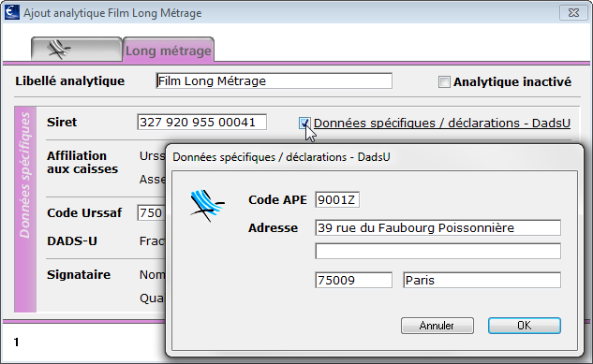Click the deck chair logo tab
Screen dimensions: 593x364
77,49
